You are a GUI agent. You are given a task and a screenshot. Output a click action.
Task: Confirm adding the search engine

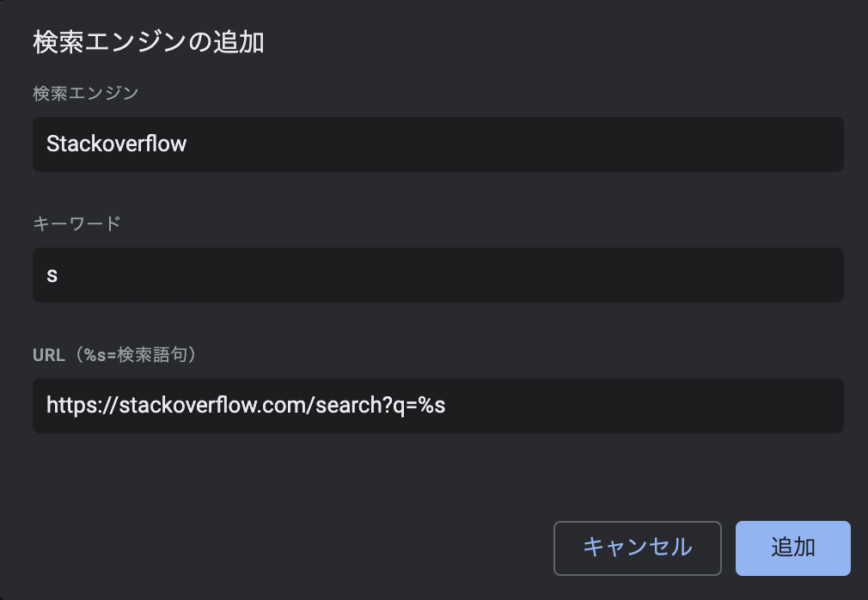point(792,548)
